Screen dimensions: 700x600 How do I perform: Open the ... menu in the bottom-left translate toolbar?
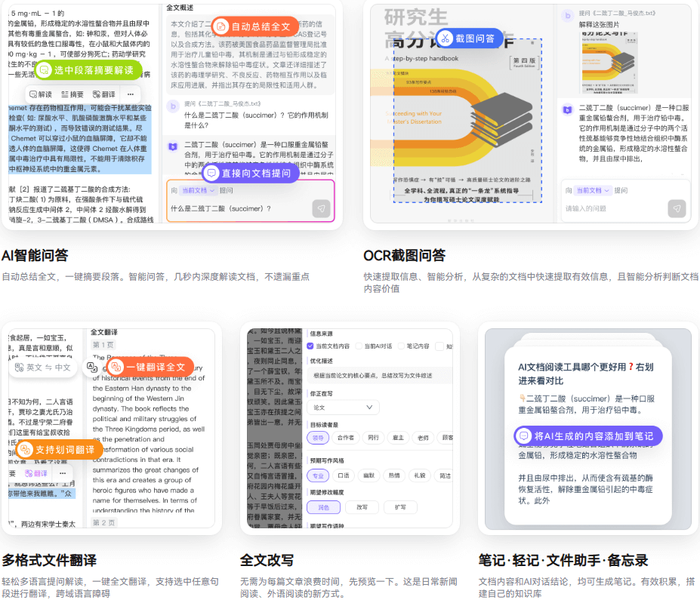pyautogui.click(x=62, y=473)
